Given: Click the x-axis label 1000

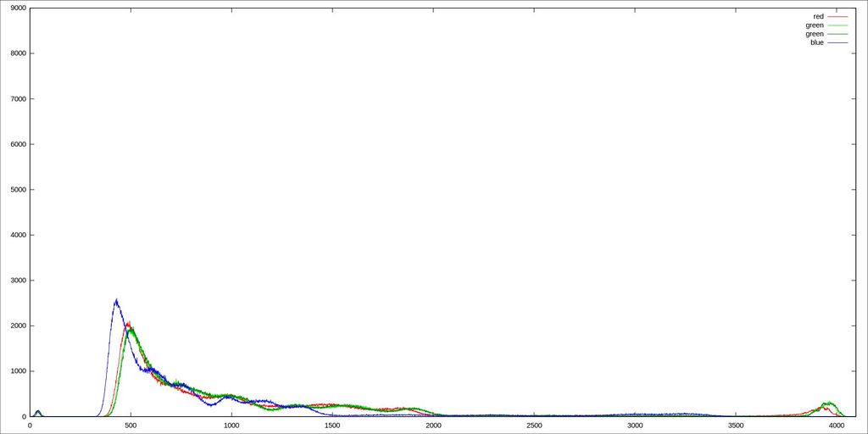Looking at the screenshot, I should coord(231,426).
